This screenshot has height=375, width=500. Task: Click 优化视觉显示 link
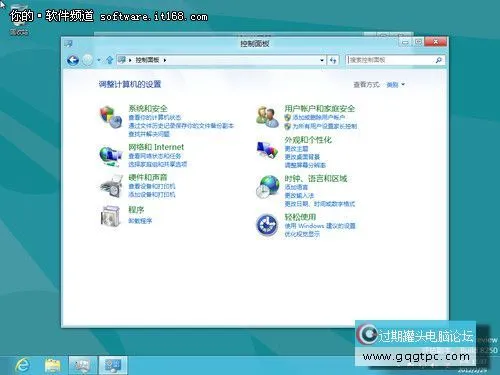click(302, 234)
